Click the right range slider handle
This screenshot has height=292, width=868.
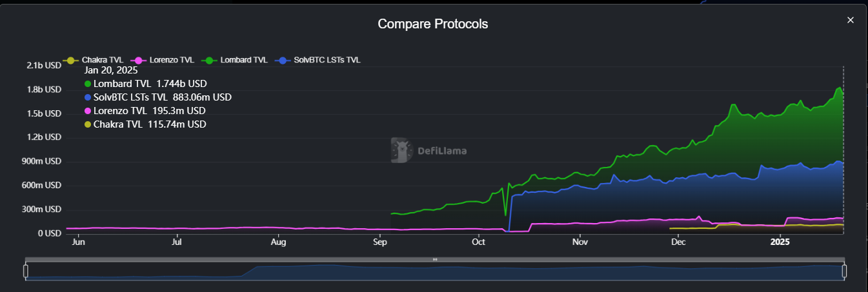coord(844,271)
